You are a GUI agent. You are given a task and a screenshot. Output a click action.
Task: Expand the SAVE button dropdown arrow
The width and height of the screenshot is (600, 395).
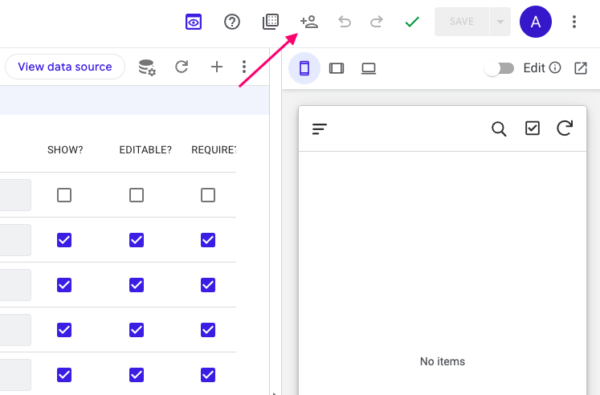500,22
